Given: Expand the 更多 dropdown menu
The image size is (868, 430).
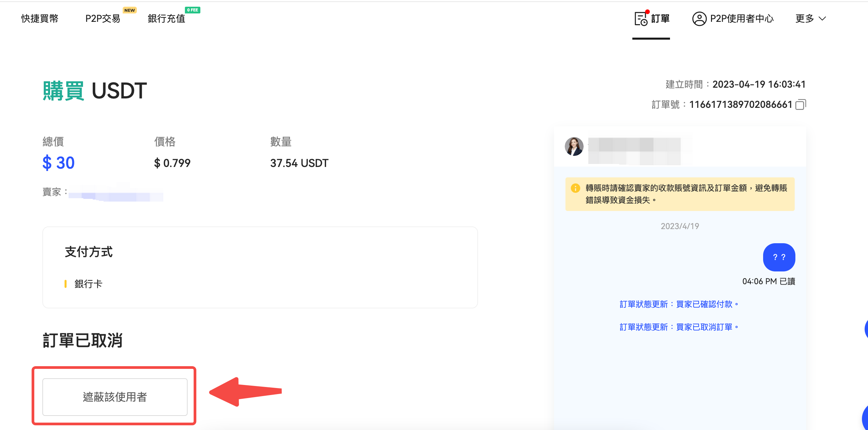Looking at the screenshot, I should (804, 18).
